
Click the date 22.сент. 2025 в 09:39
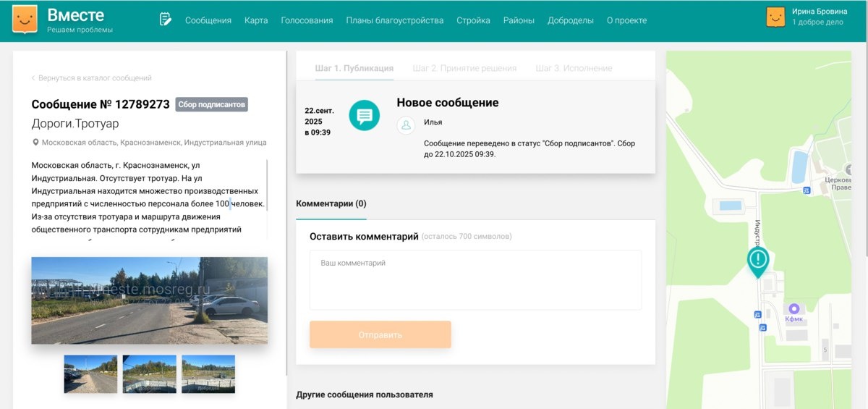coord(318,122)
